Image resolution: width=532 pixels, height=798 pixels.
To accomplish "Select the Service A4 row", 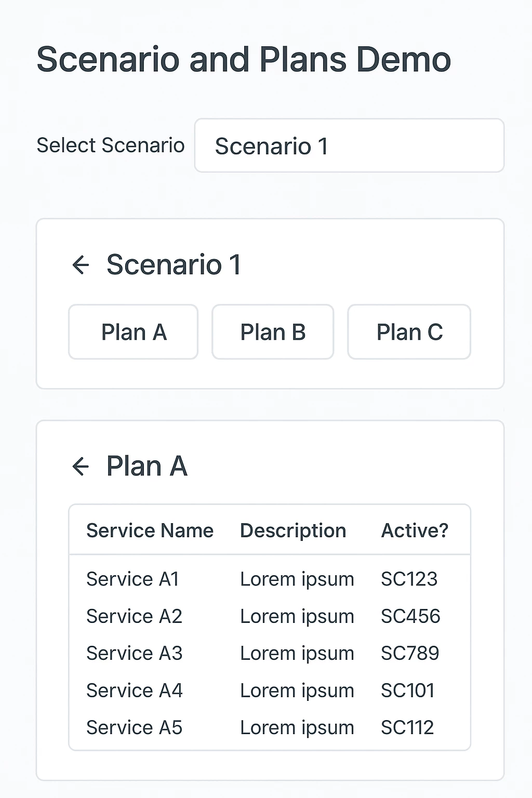I will [270, 690].
